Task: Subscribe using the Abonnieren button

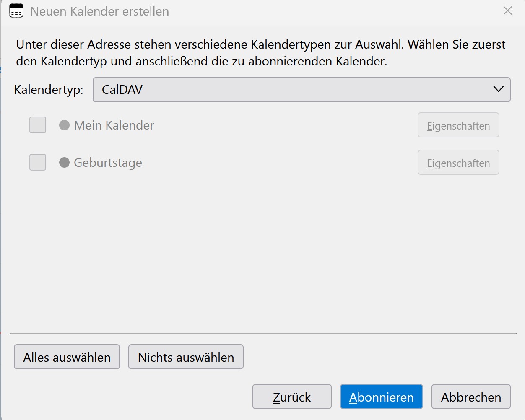Action: [381, 397]
